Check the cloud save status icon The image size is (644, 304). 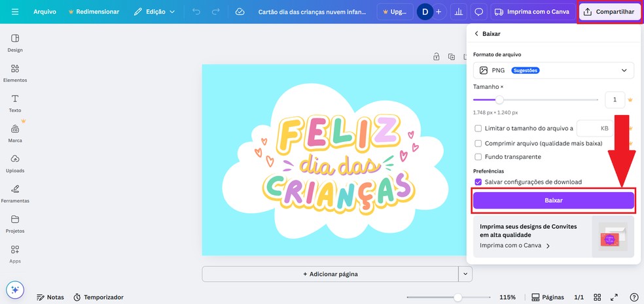tap(240, 12)
